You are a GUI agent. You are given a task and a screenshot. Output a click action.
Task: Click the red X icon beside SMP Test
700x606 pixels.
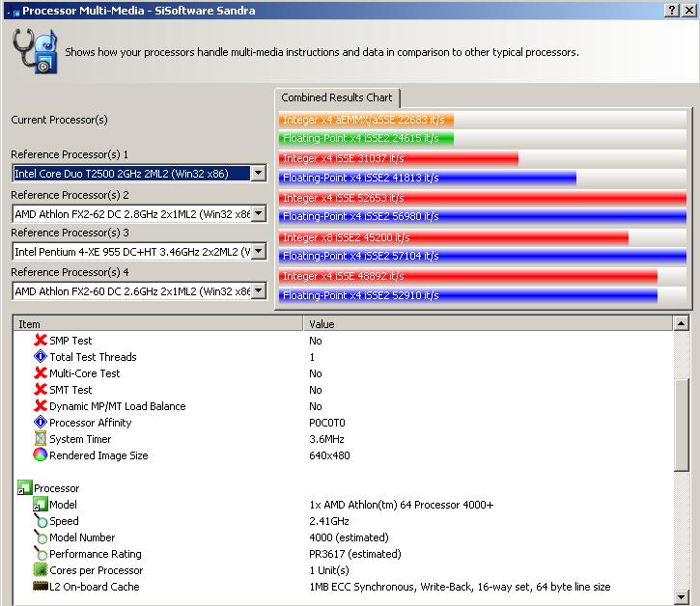41,340
